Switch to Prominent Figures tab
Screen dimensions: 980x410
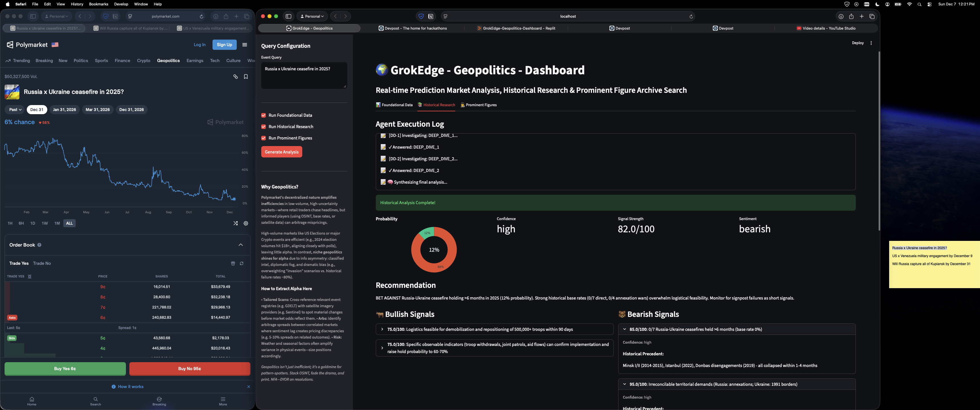478,105
